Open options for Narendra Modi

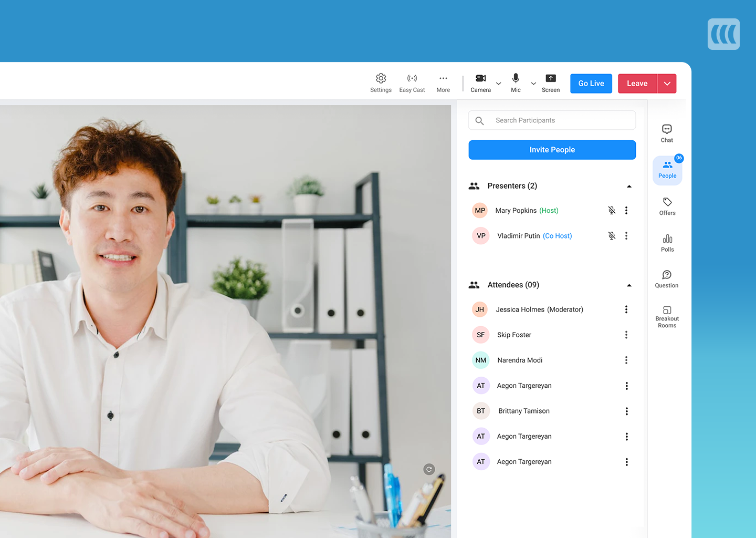626,360
